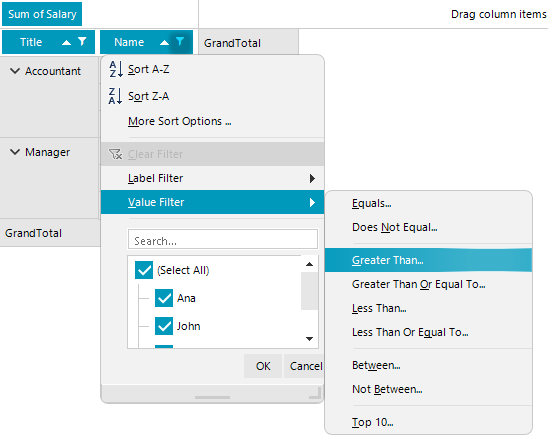This screenshot has height=445, width=548.
Task: Click the Sort A-Z icon
Action: 116,69
